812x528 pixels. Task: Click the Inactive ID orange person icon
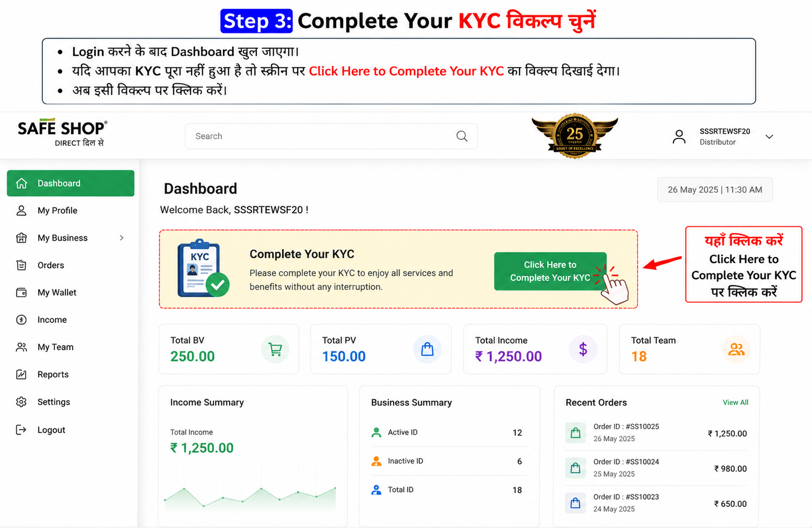click(376, 461)
